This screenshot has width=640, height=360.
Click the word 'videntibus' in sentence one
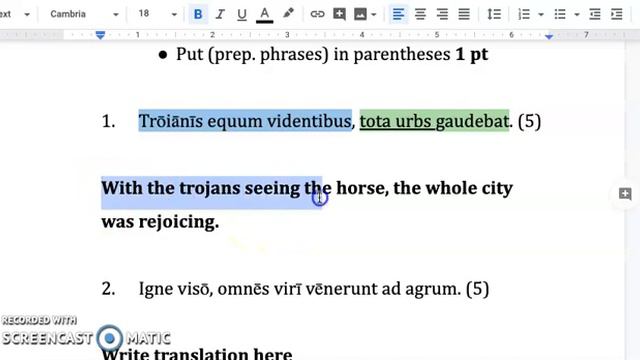309,121
